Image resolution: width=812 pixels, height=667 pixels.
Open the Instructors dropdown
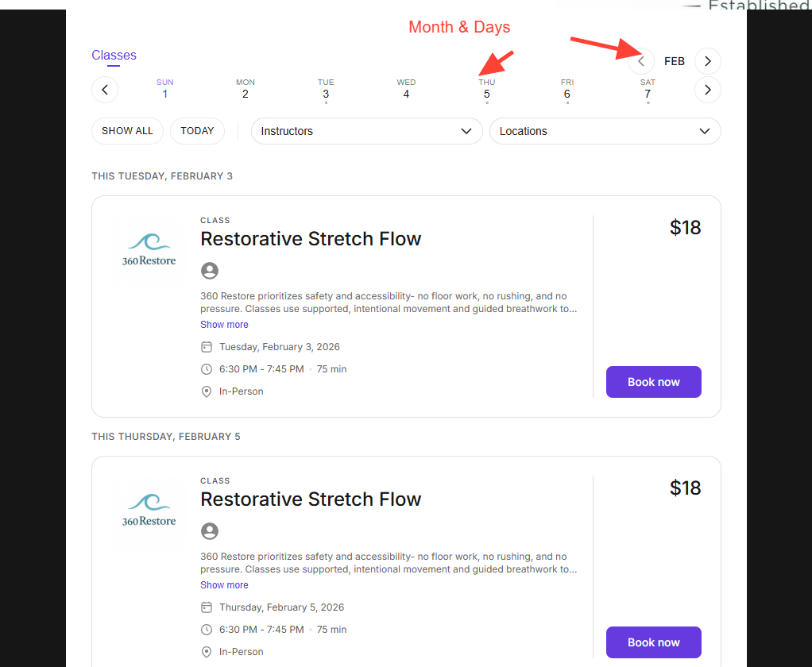[366, 131]
